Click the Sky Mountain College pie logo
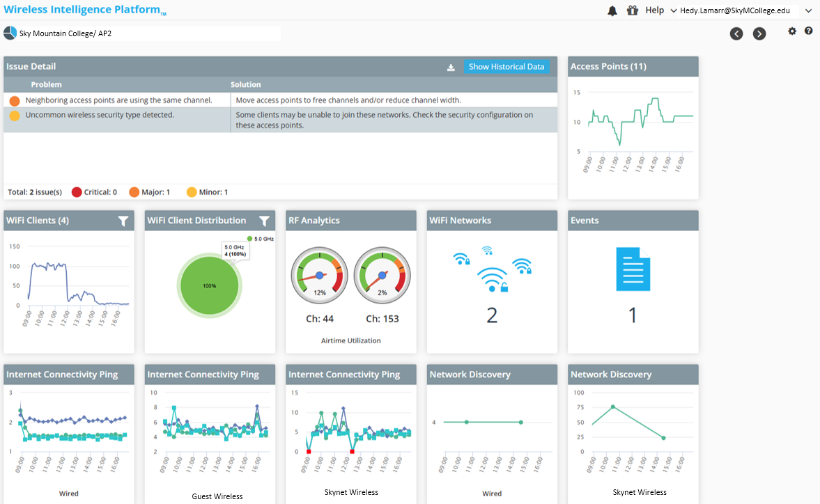 point(10,33)
